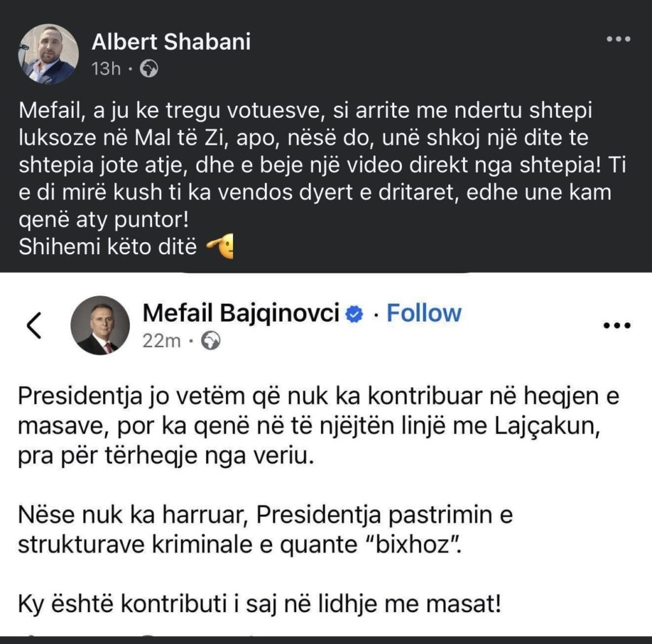The height and width of the screenshot is (644, 652).
Task: Open Mefail Bajqinovci's profile photo
Action: click(99, 326)
